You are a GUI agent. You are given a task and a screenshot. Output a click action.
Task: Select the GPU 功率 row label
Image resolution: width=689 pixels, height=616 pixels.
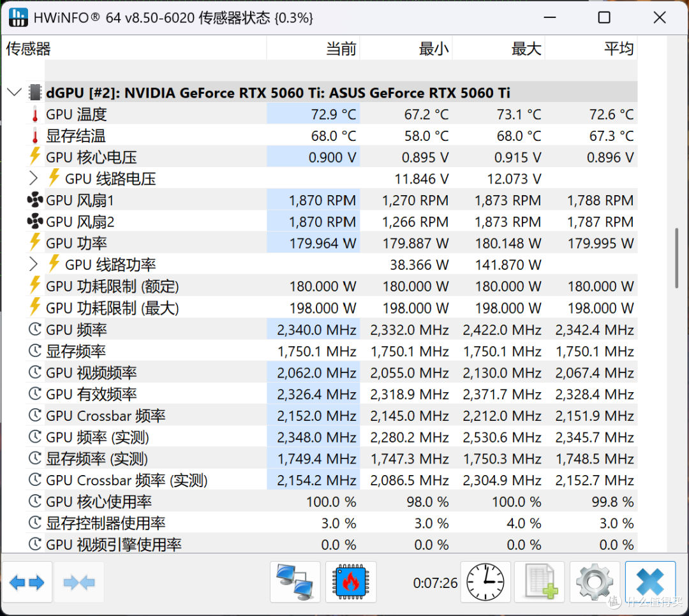[x=77, y=244]
